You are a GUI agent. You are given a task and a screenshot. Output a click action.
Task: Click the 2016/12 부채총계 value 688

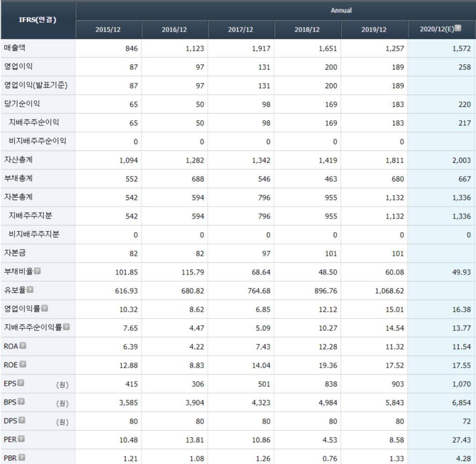tap(198, 179)
